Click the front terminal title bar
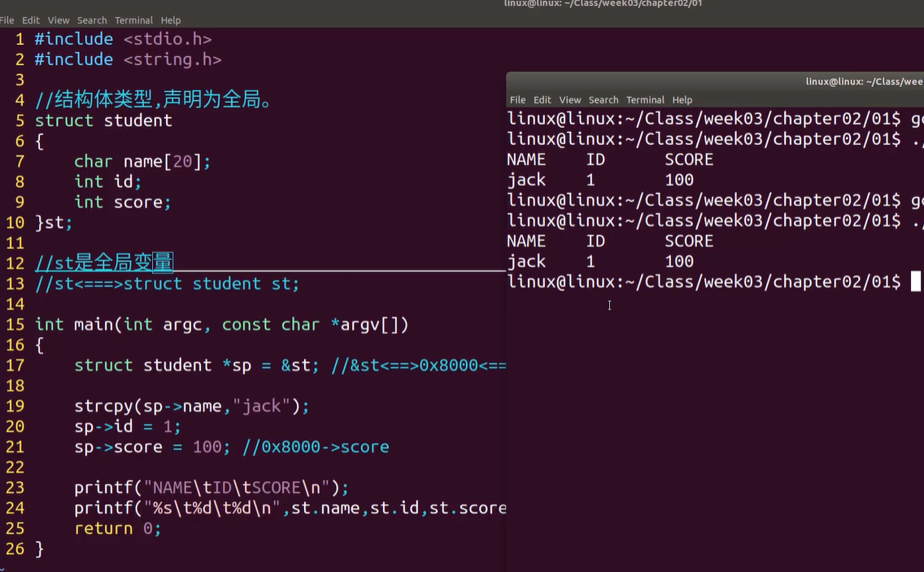 [x=715, y=81]
